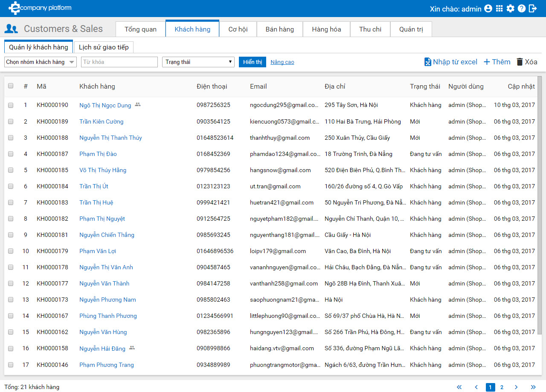Click Tổng: 21 khách hàng footer text
Screen dimensions: 546x392
click(x=32, y=387)
